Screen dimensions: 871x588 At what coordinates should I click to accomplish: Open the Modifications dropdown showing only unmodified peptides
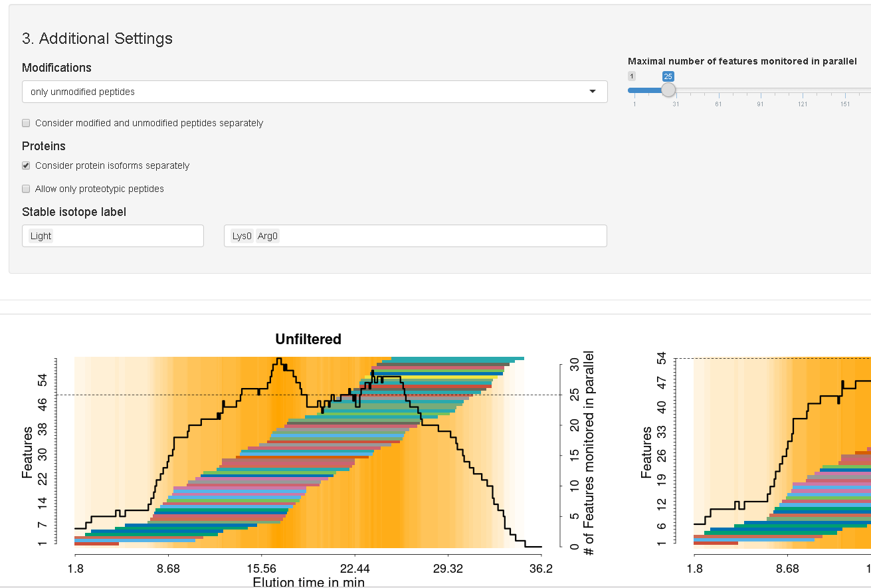point(306,92)
